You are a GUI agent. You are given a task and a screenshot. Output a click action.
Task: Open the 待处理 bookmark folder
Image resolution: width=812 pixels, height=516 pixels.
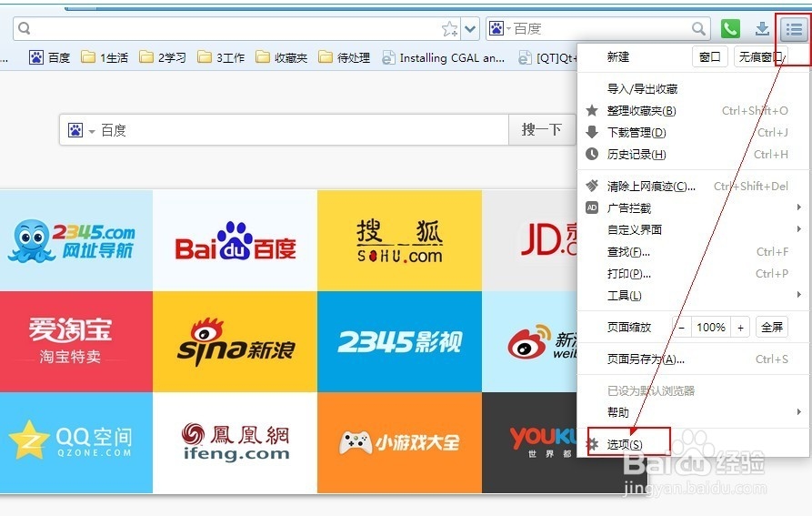345,57
